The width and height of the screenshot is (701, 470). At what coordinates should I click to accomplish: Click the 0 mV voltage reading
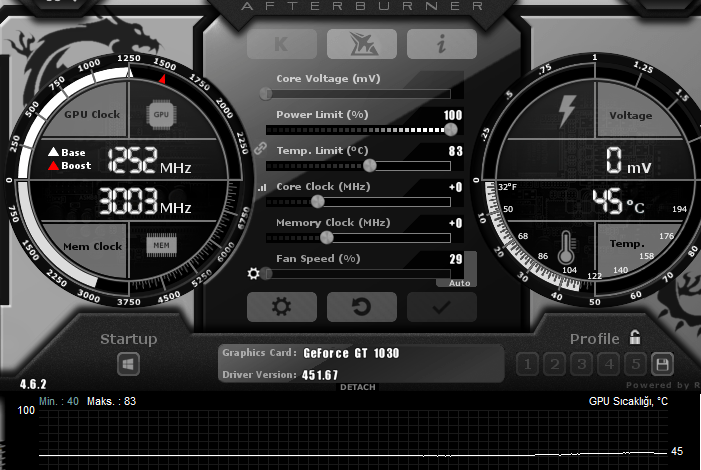coord(629,160)
